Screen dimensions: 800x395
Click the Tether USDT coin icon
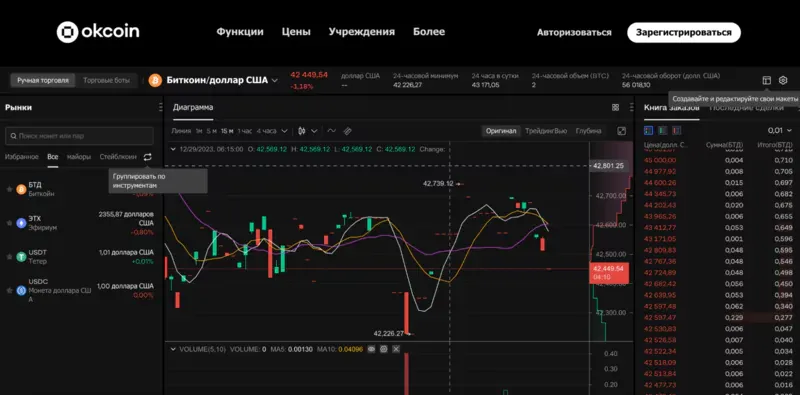click(x=21, y=257)
